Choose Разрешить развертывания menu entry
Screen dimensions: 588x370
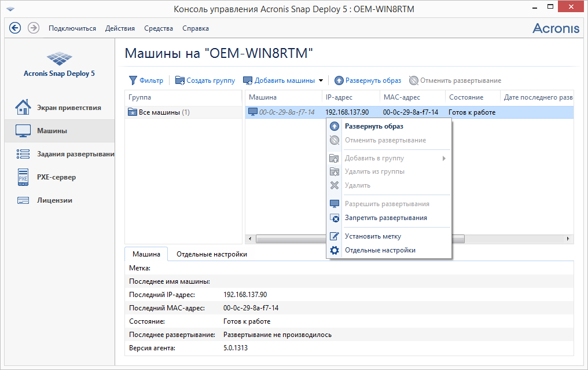click(x=389, y=204)
